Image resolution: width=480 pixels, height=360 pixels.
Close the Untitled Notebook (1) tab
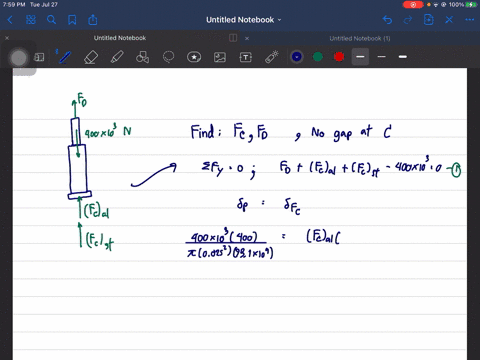(x=247, y=38)
